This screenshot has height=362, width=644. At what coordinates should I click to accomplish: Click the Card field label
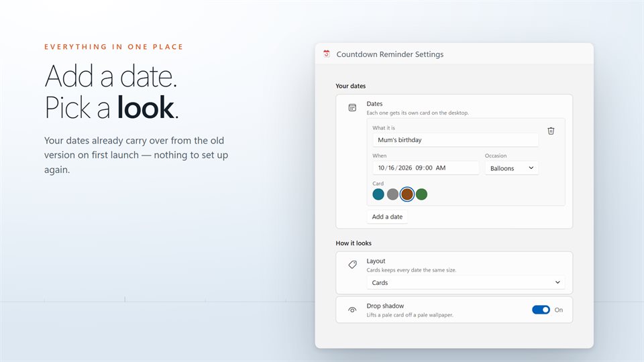[378, 184]
